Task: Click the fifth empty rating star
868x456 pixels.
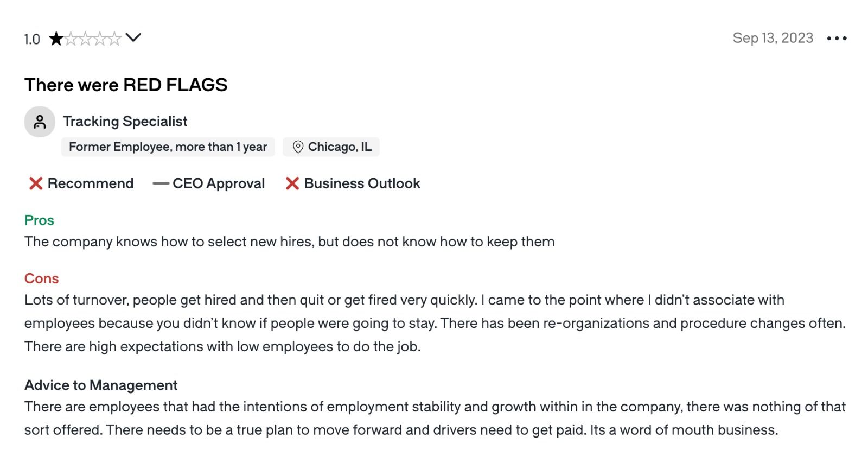Action: click(x=114, y=39)
